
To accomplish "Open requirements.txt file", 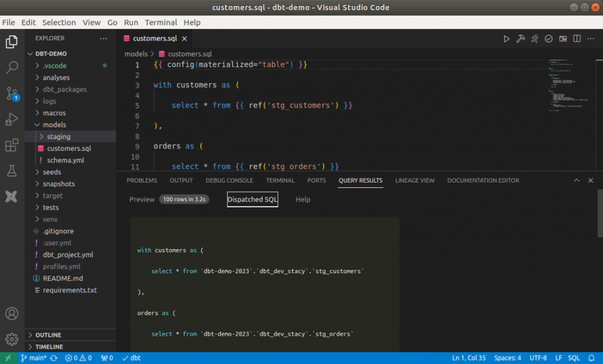I will coord(71,290).
